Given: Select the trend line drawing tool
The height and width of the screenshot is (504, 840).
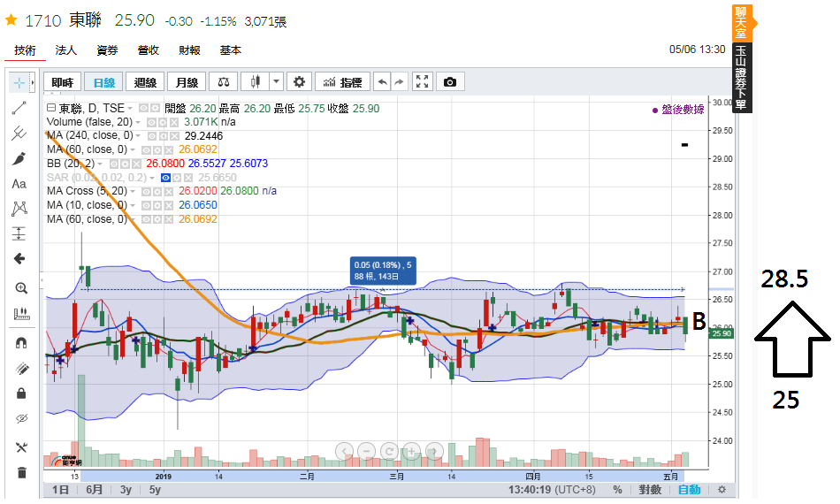Looking at the screenshot, I should [19, 108].
